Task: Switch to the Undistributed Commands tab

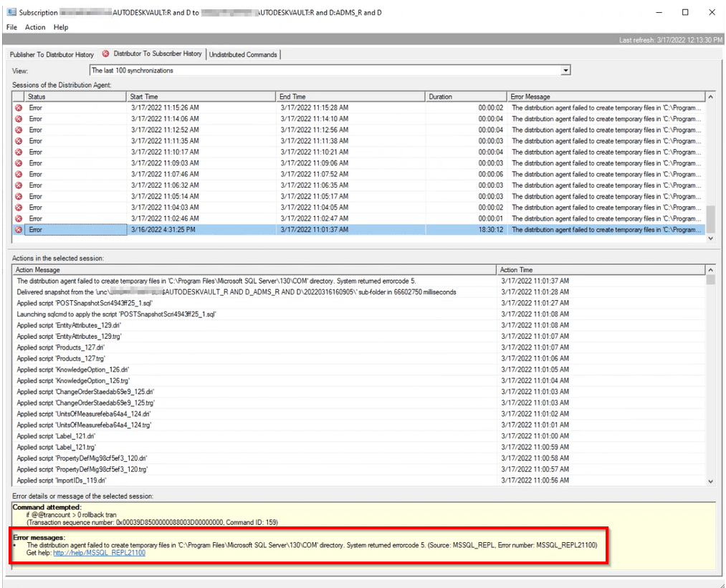Action: pyautogui.click(x=242, y=54)
